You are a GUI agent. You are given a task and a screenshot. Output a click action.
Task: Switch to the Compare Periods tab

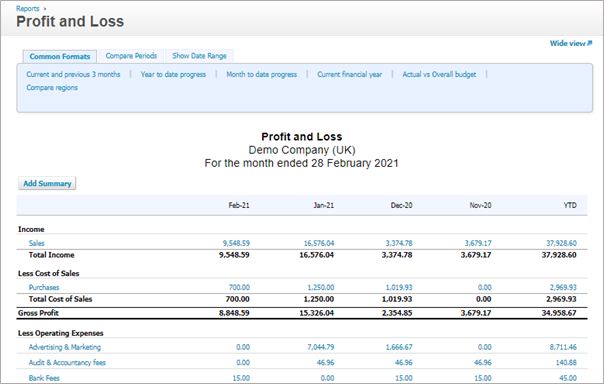(131, 56)
